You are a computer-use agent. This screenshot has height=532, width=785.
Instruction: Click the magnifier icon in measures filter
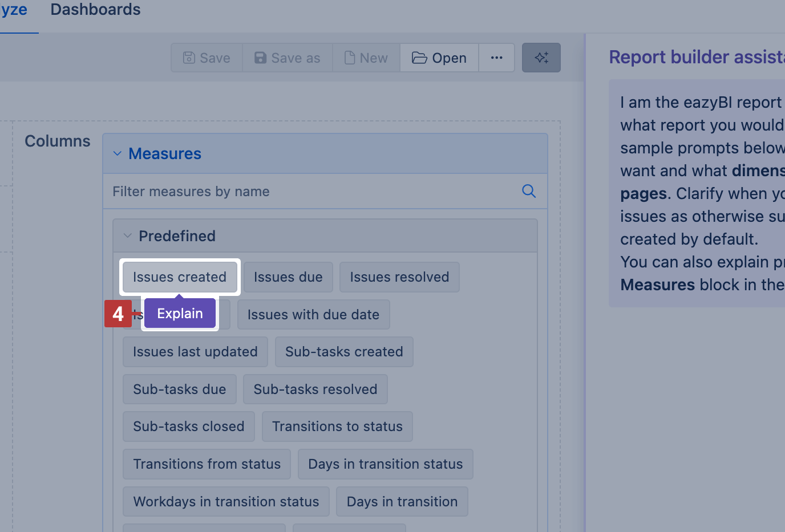[x=528, y=191]
